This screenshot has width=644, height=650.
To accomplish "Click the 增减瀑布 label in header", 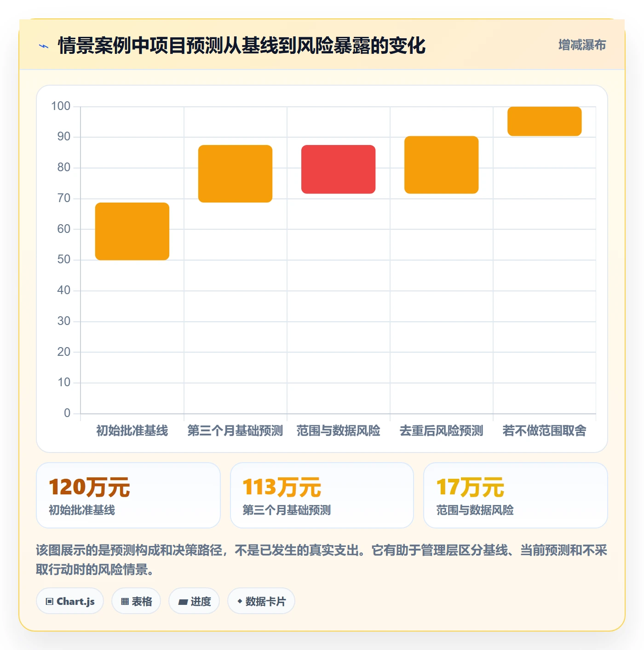I will click(x=582, y=45).
